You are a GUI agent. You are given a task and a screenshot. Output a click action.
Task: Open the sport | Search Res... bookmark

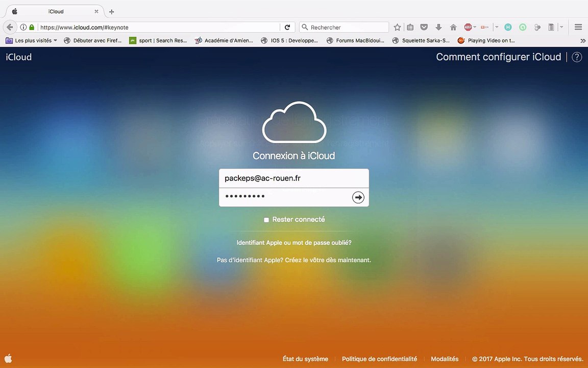click(x=158, y=40)
